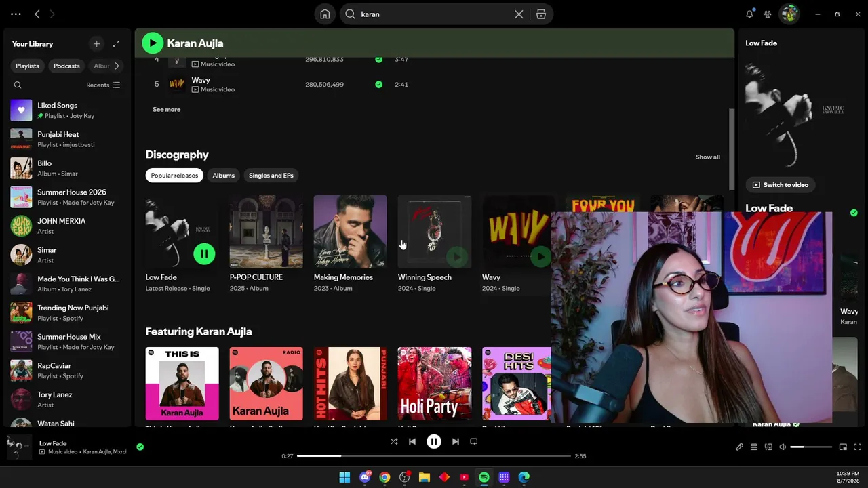Screen dimensions: 868x488
Task: Go to Spotify Home
Action: [x=325, y=14]
